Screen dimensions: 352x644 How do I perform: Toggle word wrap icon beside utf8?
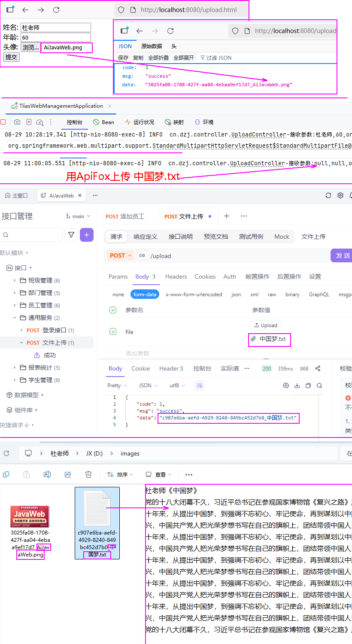[x=200, y=386]
